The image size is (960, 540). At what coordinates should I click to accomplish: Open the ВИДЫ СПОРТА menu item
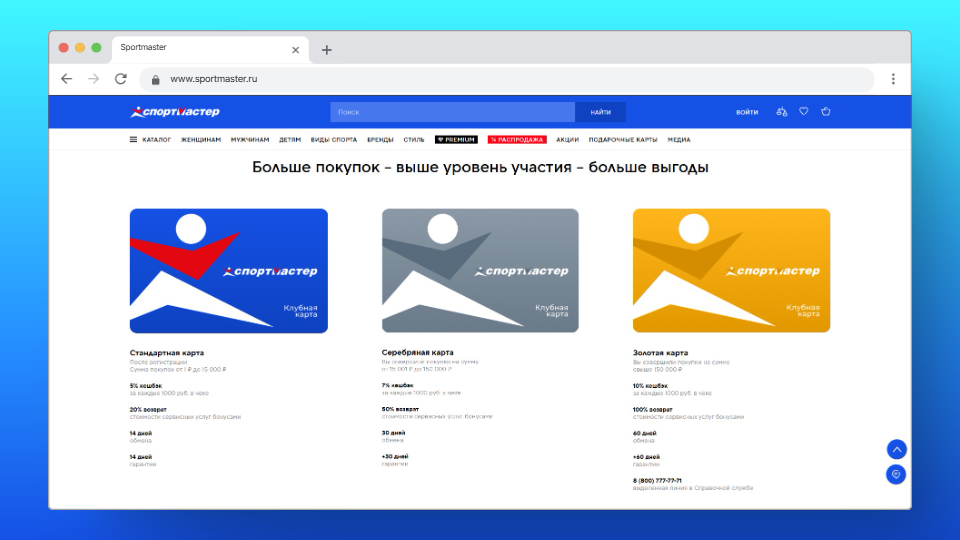(334, 140)
